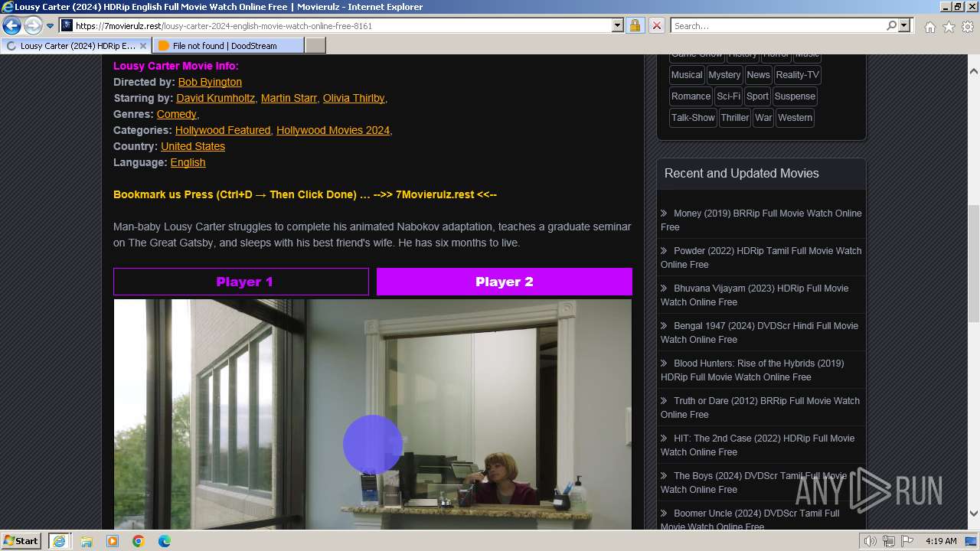This screenshot has width=980, height=551.
Task: Open volume speaker tray icon
Action: coord(871,541)
